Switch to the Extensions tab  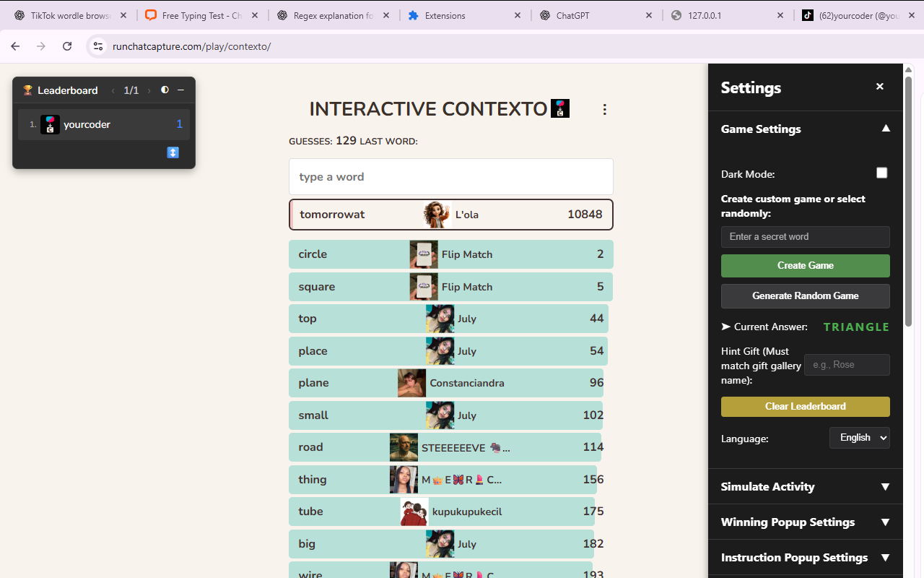click(x=464, y=15)
